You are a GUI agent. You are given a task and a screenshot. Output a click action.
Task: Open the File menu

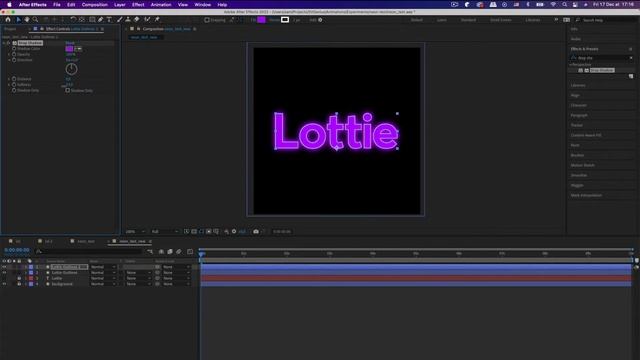[x=57, y=4]
